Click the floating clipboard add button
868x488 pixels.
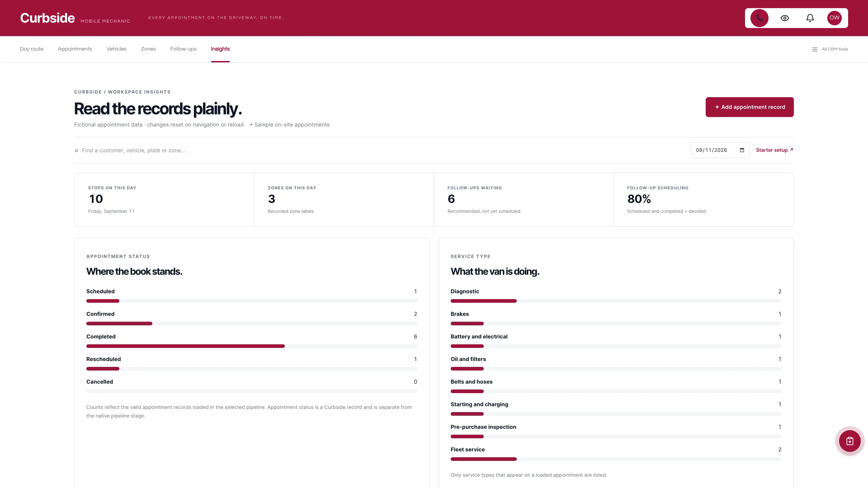tap(849, 441)
